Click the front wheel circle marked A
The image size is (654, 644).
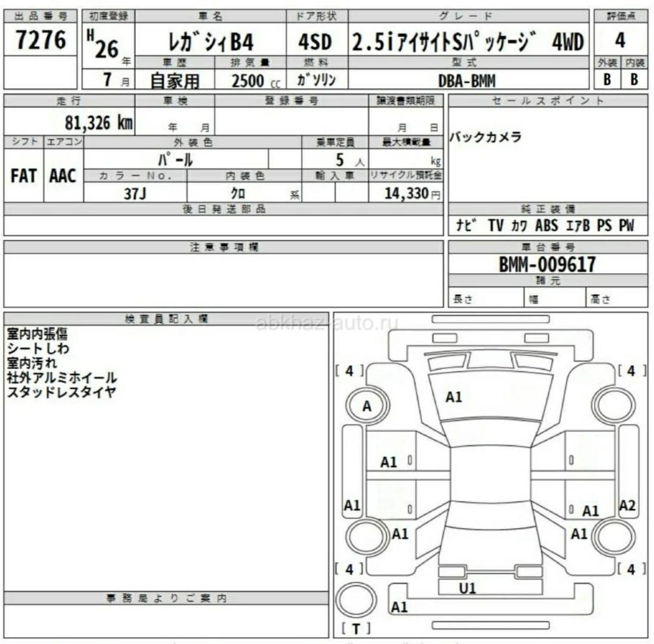[367, 406]
